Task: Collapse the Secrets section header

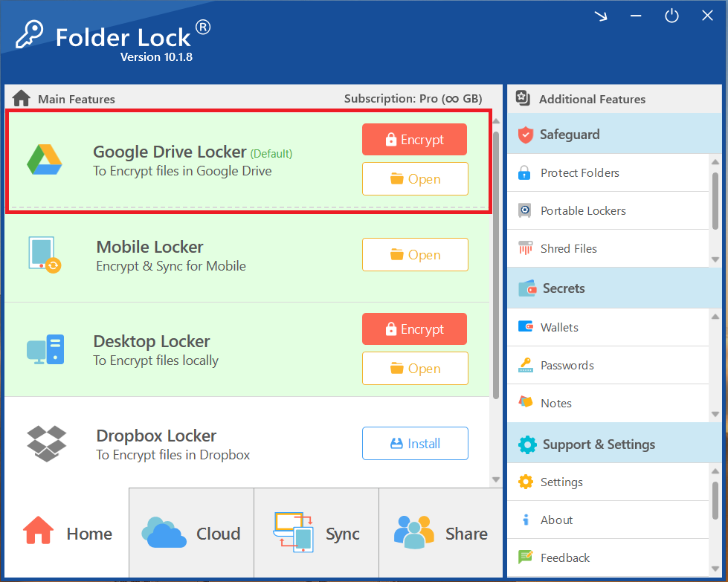Action: (x=614, y=288)
